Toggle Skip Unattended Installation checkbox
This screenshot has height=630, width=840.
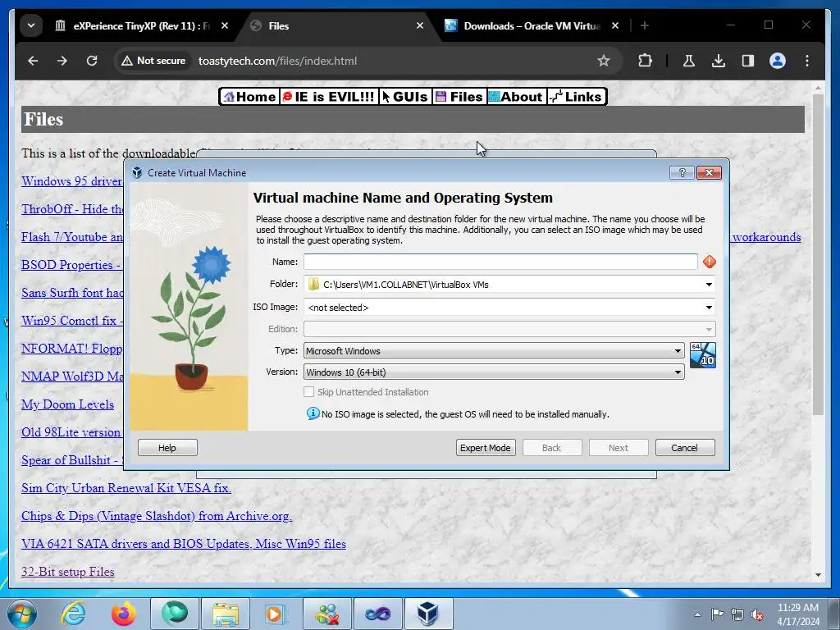click(308, 392)
